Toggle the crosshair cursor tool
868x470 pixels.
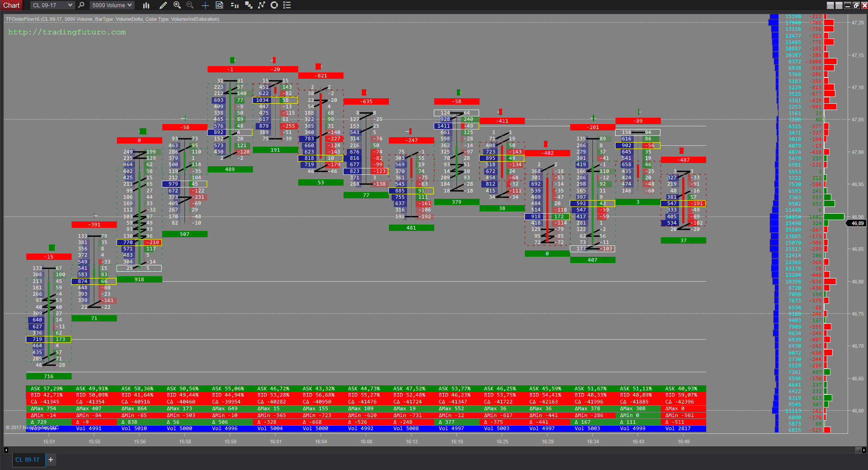(205, 5)
